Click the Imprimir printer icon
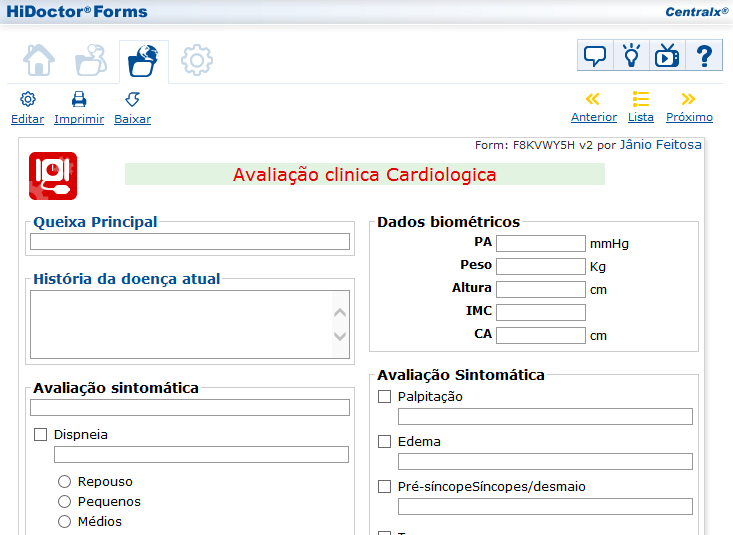The image size is (733, 535). click(x=79, y=99)
